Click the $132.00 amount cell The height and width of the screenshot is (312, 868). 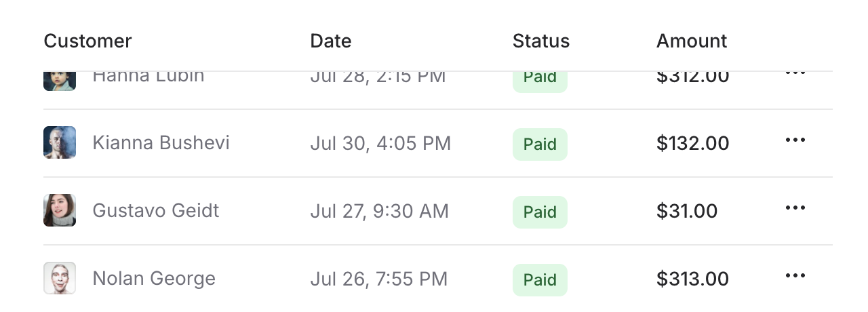693,144
